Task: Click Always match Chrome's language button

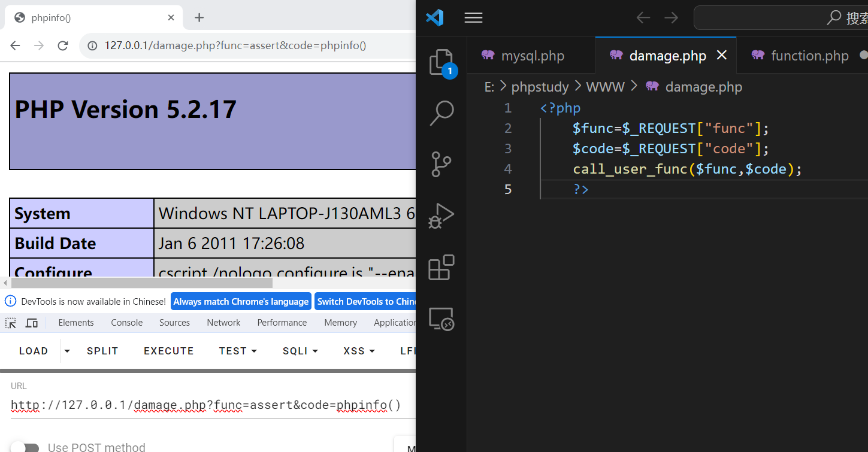Action: 241,301
